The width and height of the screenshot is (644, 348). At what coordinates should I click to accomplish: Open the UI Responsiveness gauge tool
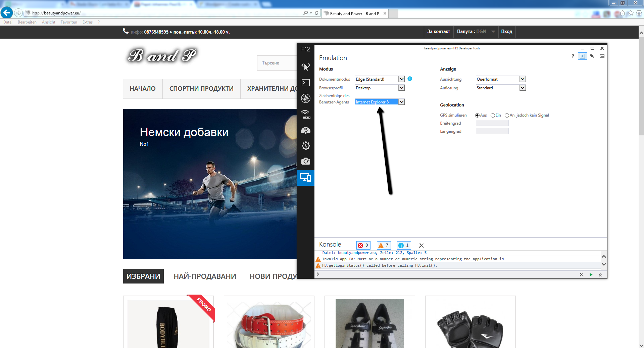pyautogui.click(x=305, y=130)
